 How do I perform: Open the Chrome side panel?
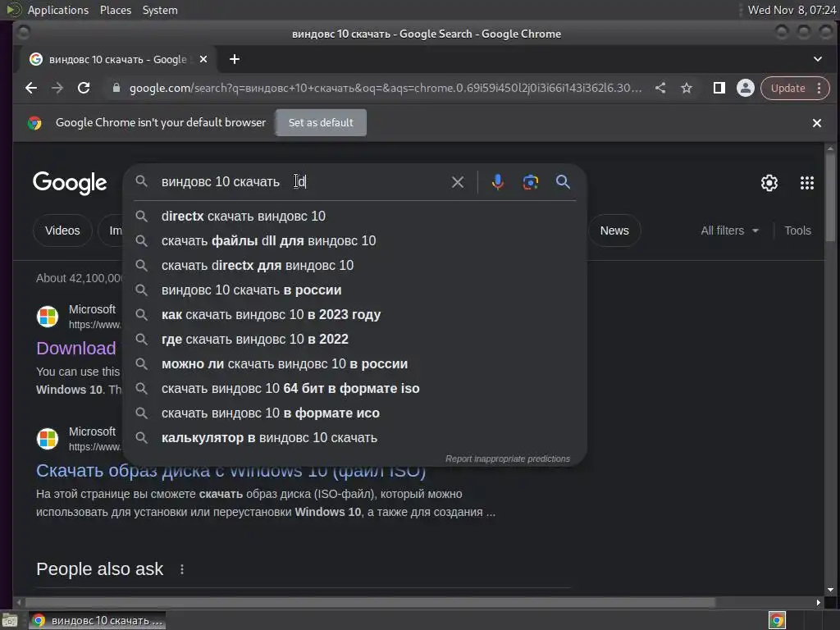719,88
